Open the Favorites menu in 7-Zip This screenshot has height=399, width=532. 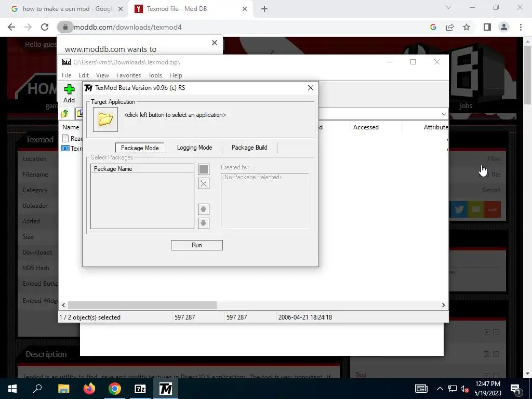point(128,75)
